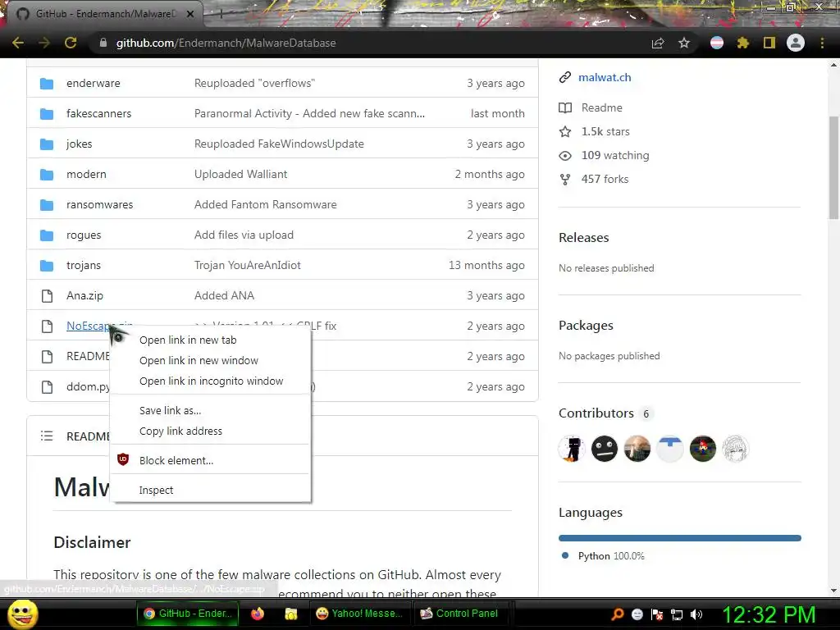Select Inspect from context menu
The width and height of the screenshot is (840, 630).
(x=210, y=490)
